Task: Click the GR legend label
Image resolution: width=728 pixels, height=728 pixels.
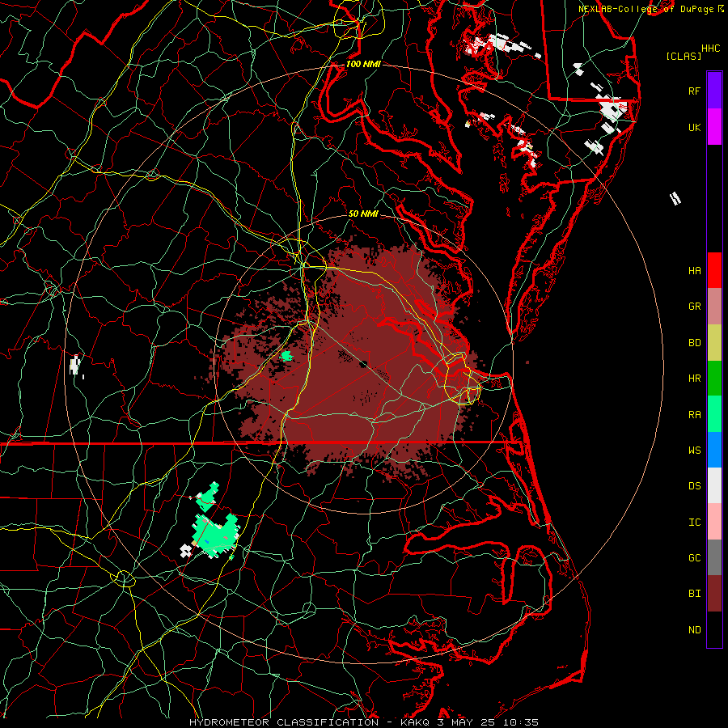Action: [694, 307]
